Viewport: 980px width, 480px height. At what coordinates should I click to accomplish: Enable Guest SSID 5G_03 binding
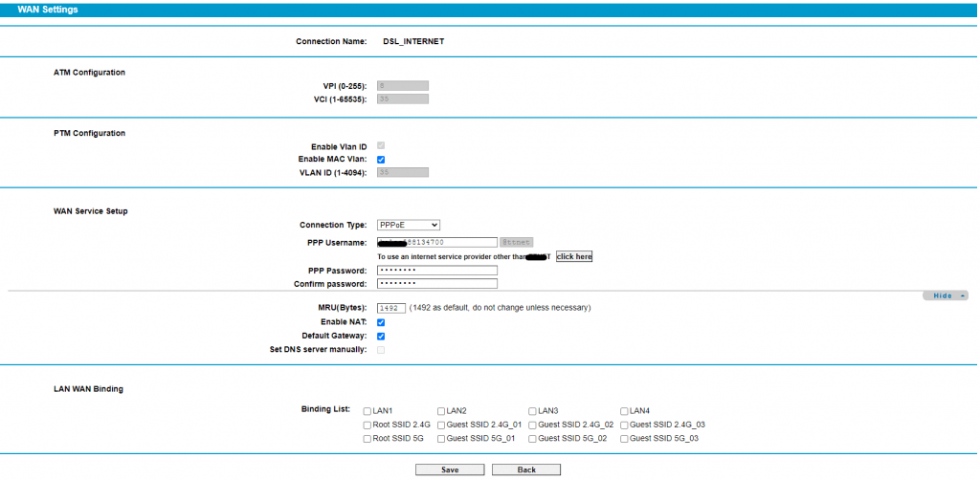click(624, 439)
